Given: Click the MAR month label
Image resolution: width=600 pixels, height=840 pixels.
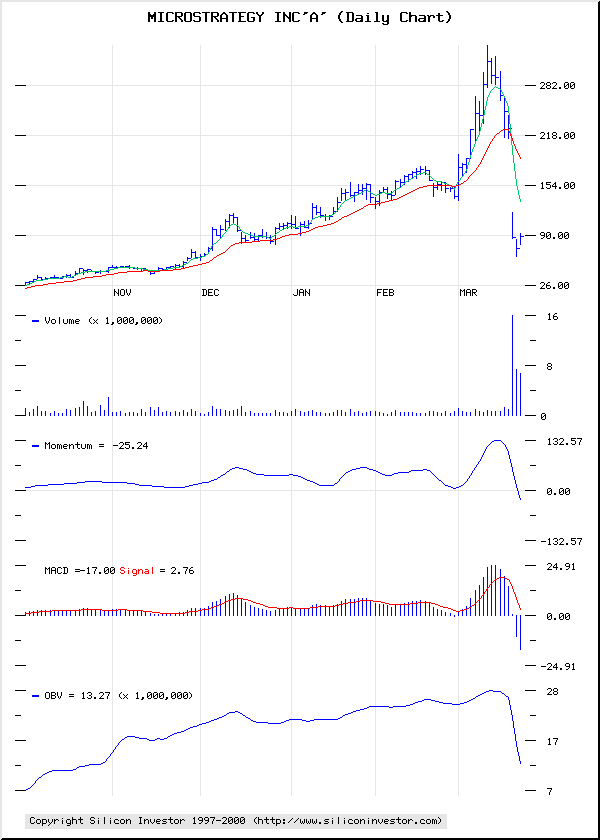Looking at the screenshot, I should point(469,292).
